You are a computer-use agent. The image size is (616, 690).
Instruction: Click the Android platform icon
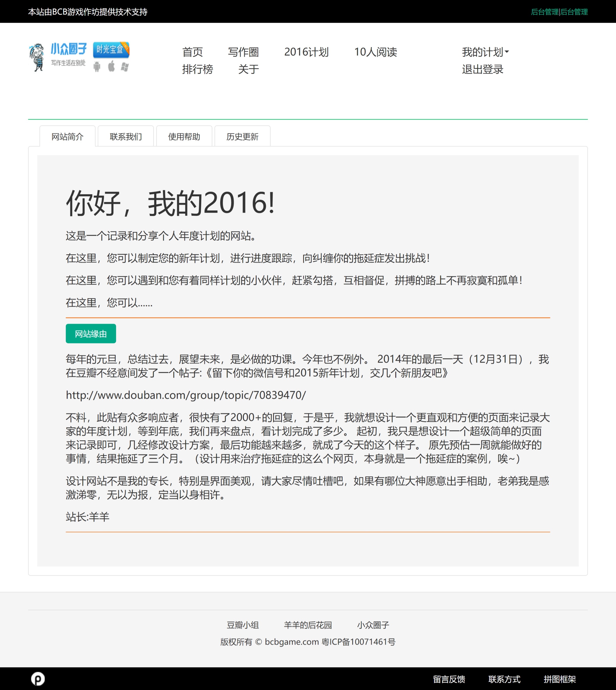pos(97,67)
